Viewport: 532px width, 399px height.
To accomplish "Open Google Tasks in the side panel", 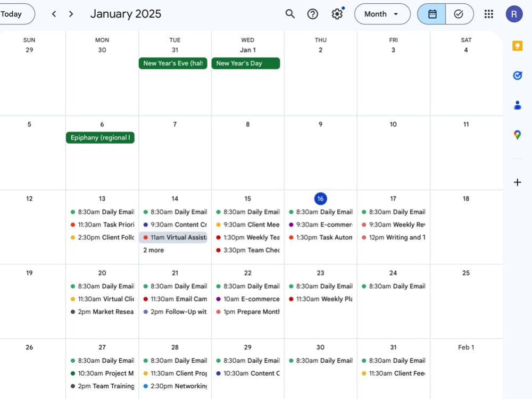I will coord(517,76).
